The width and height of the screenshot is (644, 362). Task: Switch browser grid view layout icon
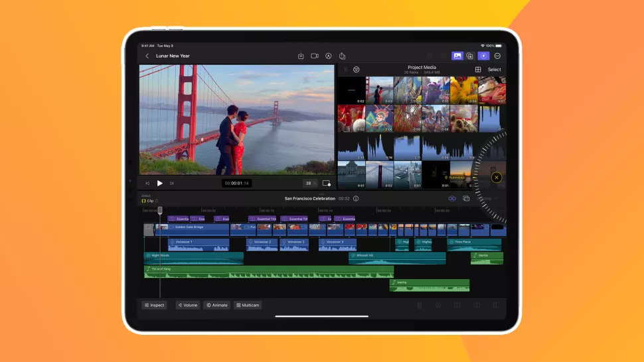click(478, 70)
